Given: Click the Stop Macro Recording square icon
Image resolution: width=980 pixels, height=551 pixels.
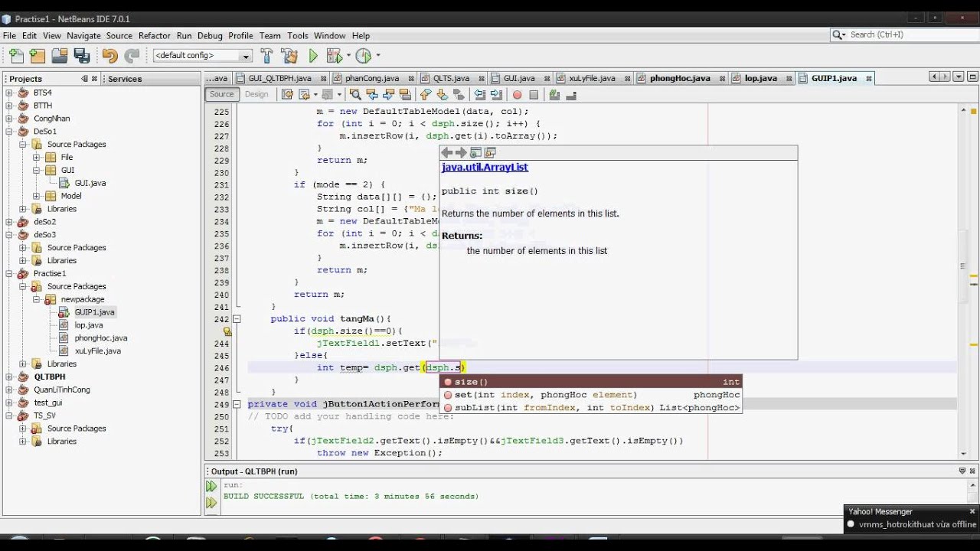Looking at the screenshot, I should (534, 94).
